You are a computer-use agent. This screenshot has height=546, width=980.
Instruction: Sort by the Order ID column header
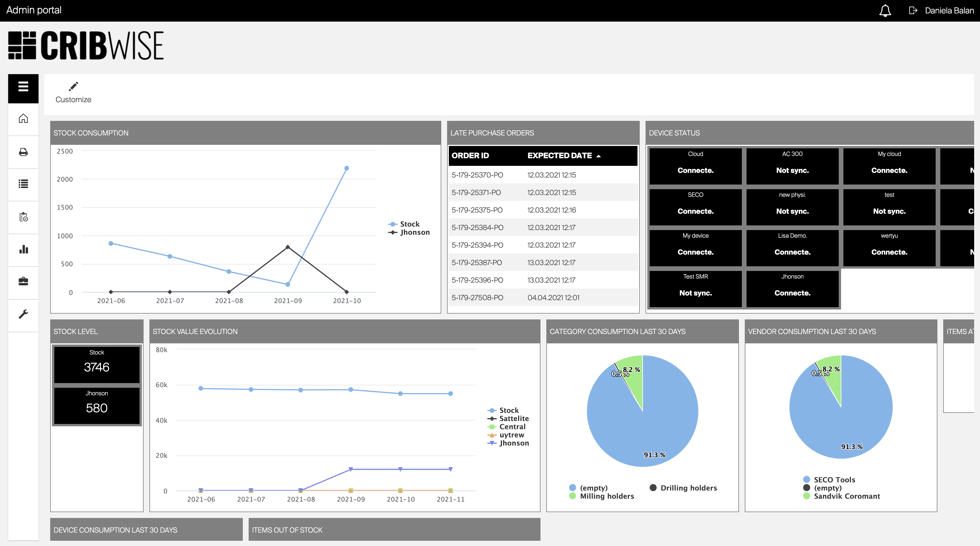coord(470,156)
